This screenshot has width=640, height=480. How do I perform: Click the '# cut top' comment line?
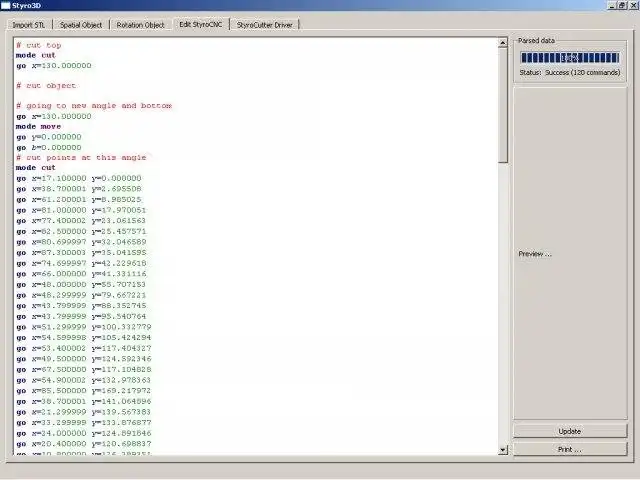[x=38, y=45]
